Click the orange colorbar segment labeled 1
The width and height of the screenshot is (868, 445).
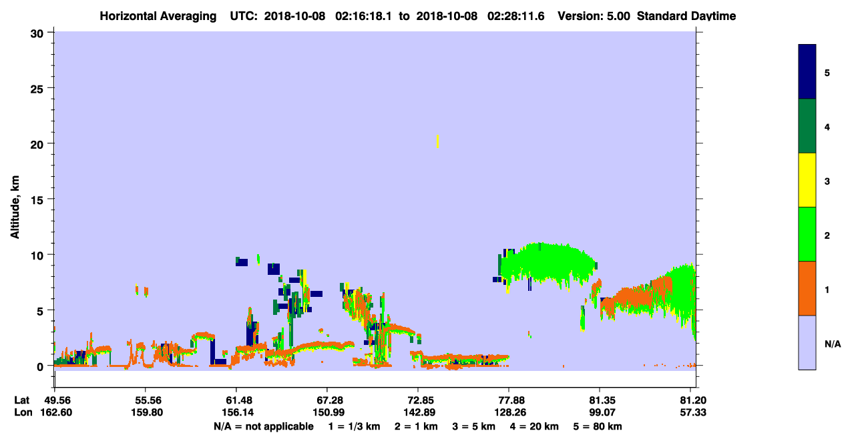807,288
